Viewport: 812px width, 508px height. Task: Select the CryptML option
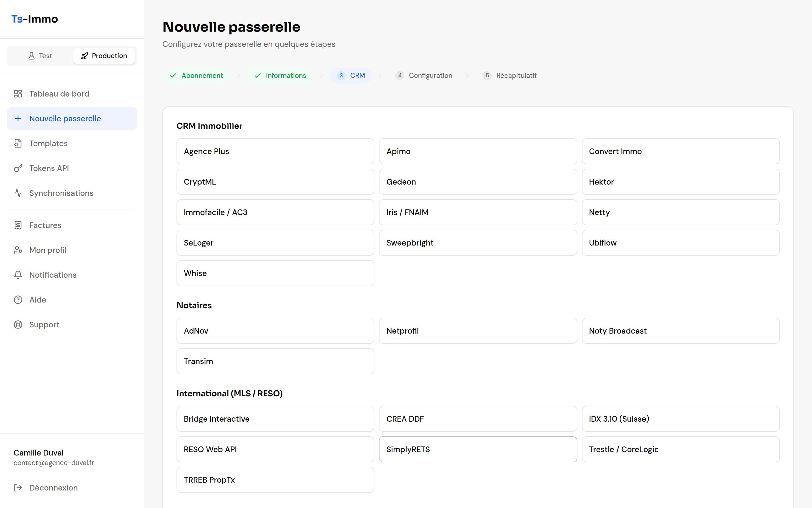(275, 182)
